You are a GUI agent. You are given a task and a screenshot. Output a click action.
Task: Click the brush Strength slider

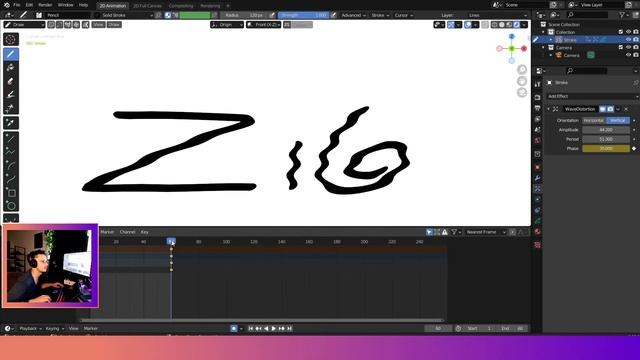point(303,15)
